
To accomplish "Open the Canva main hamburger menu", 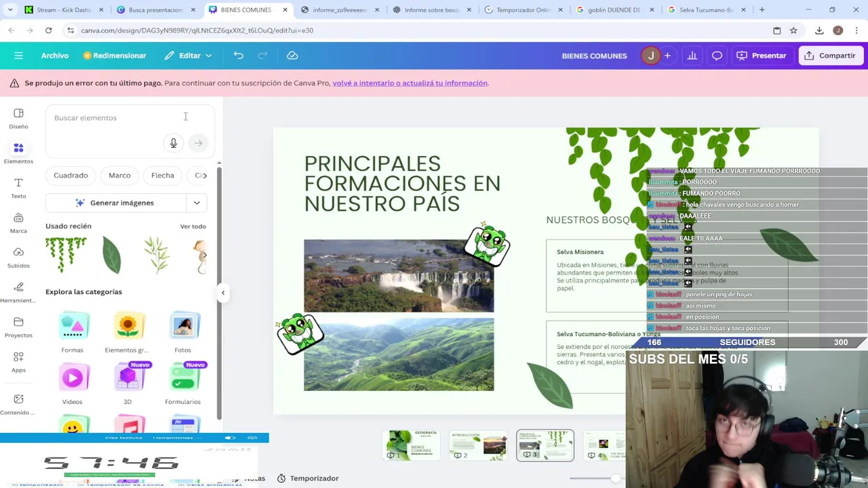I will click(x=18, y=56).
